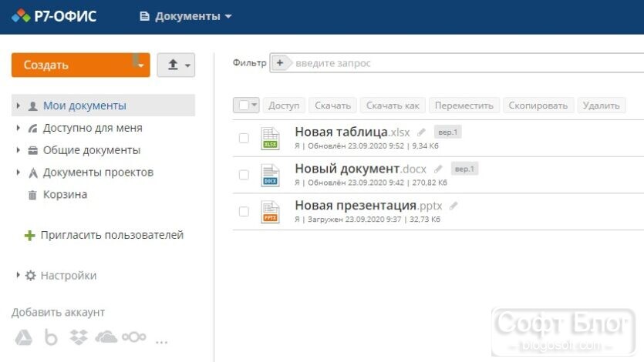Click Пригласить пользователей link
644x362 pixels.
[x=112, y=235]
